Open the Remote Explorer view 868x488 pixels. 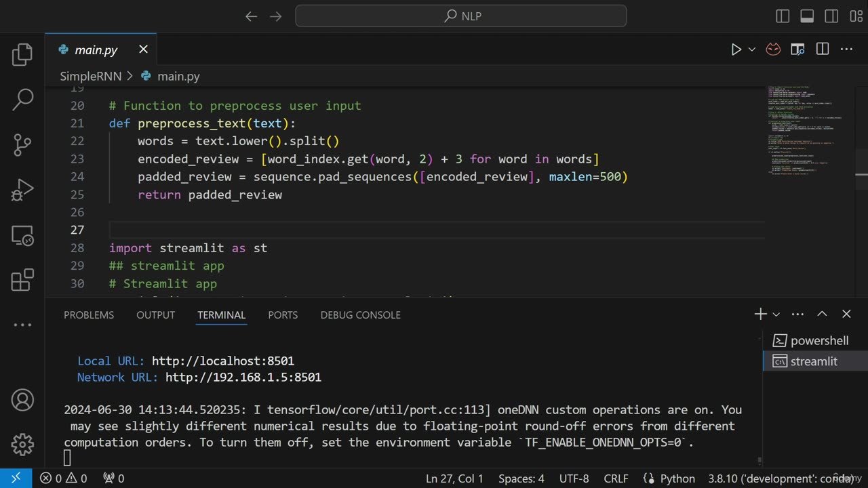[x=22, y=235]
